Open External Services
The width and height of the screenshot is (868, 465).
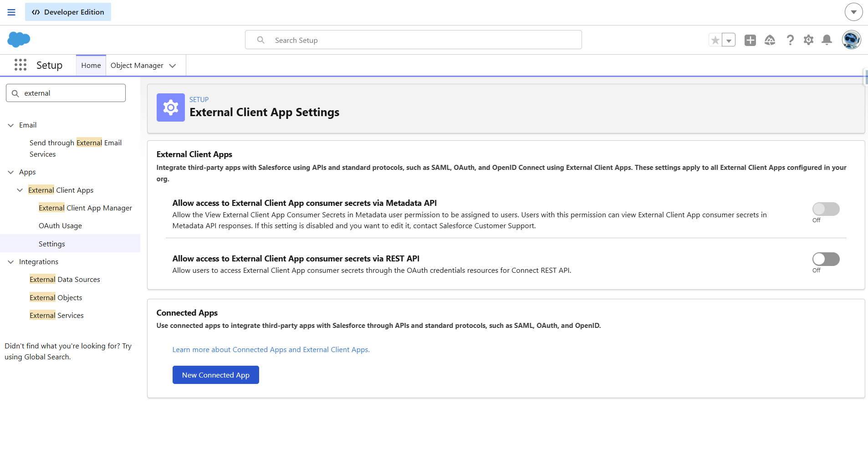pyautogui.click(x=56, y=316)
